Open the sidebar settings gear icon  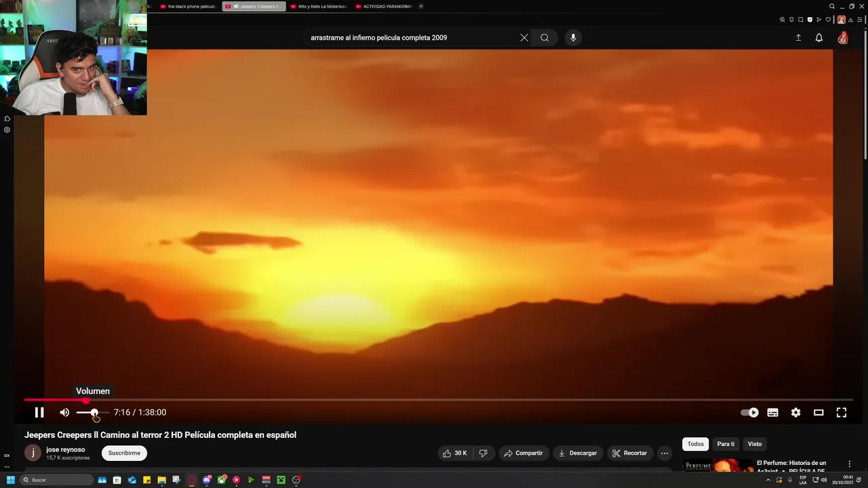click(x=7, y=129)
